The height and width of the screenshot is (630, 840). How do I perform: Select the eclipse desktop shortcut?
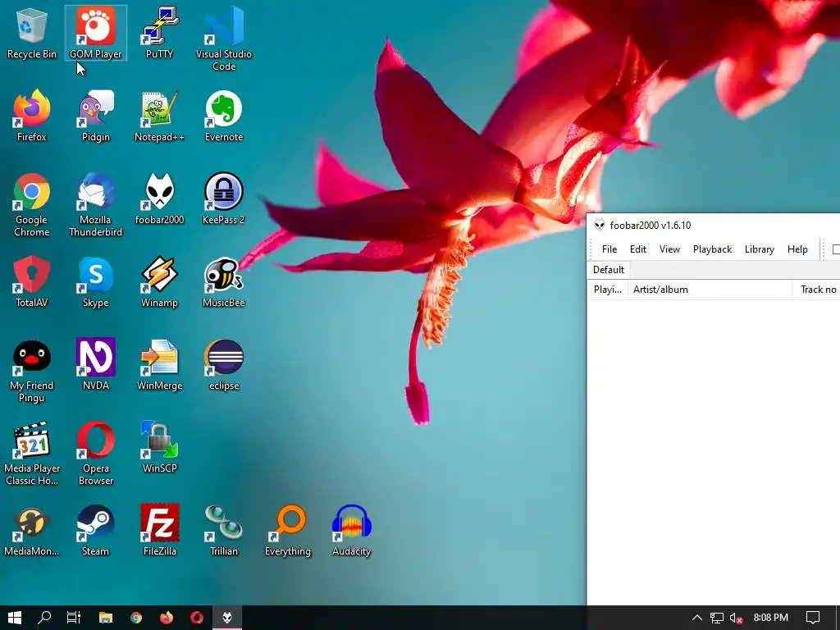point(224,365)
